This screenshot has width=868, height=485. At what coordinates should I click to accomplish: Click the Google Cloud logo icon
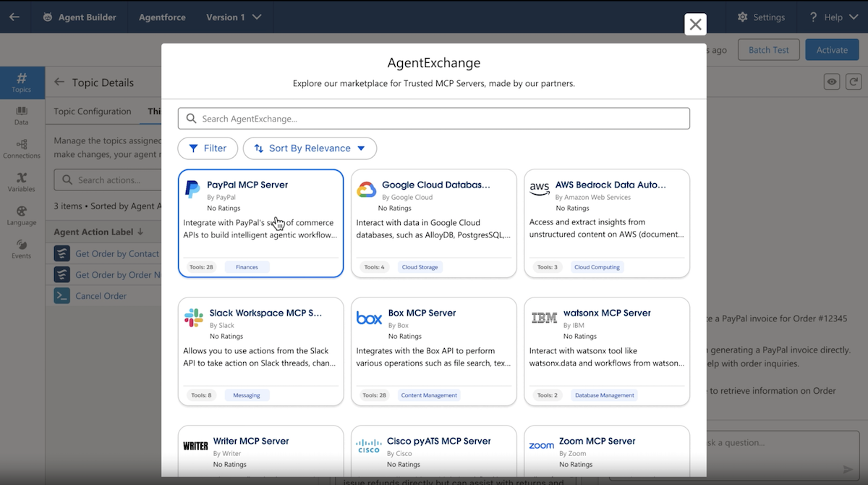[x=366, y=190]
